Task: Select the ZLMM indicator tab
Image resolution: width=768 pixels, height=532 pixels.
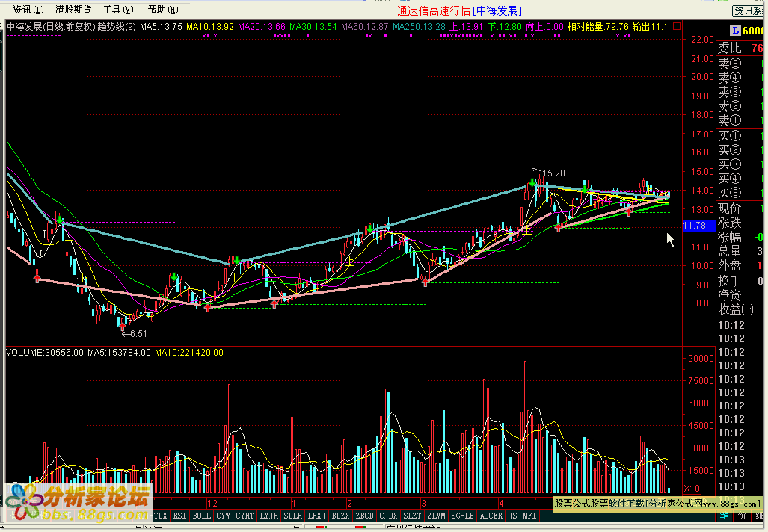Action: click(x=436, y=516)
